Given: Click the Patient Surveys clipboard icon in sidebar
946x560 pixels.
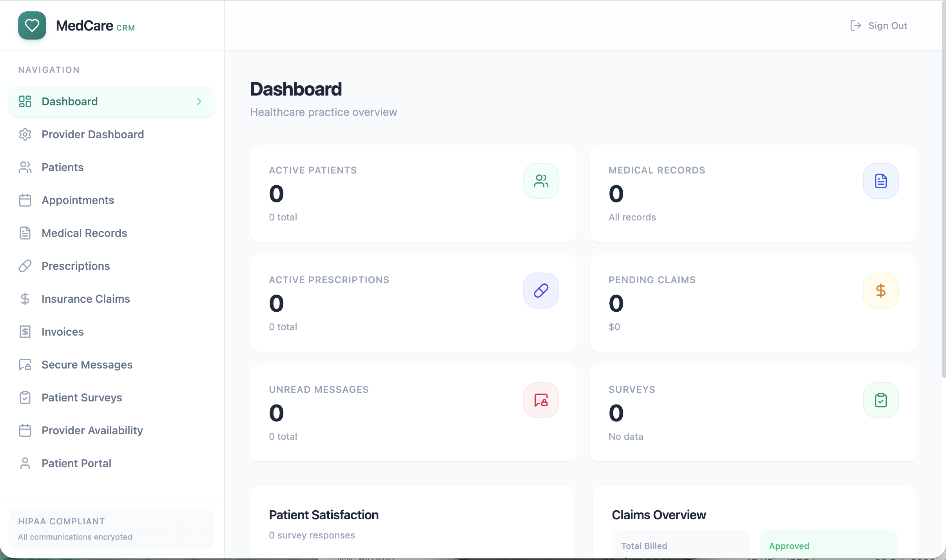Looking at the screenshot, I should [x=25, y=397].
